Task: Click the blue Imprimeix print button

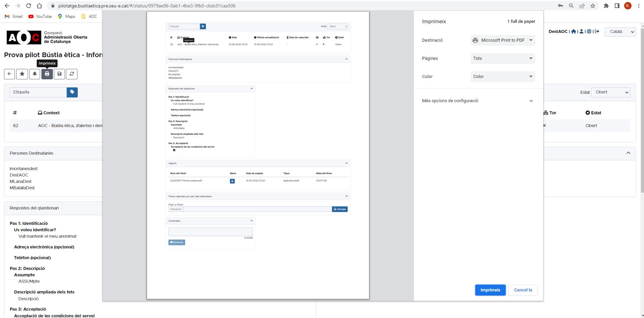Action: [490, 290]
